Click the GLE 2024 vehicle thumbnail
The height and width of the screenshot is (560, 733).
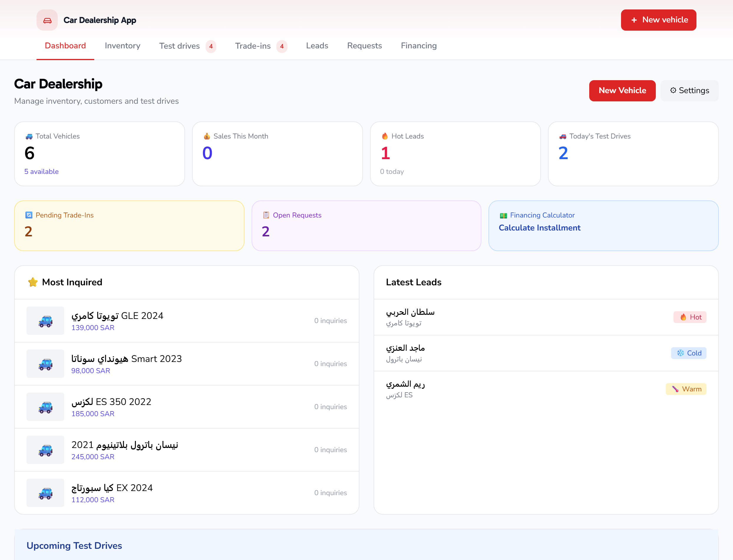click(x=45, y=321)
